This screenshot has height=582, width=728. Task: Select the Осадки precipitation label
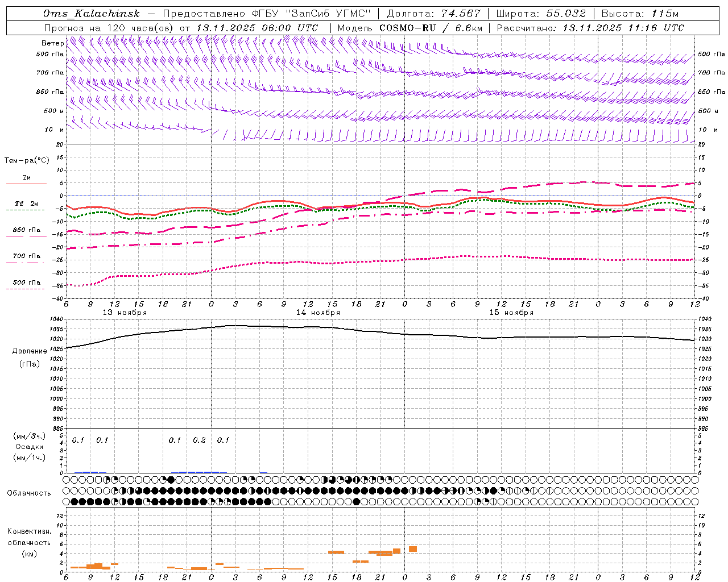pos(30,447)
